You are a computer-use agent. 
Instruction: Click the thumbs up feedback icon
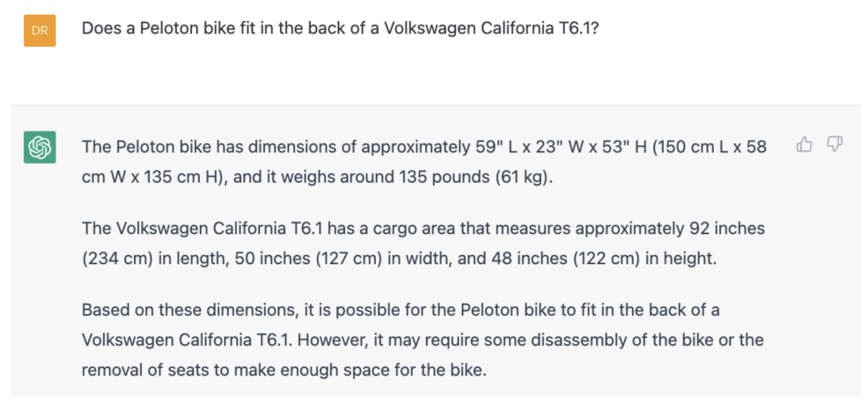[804, 144]
